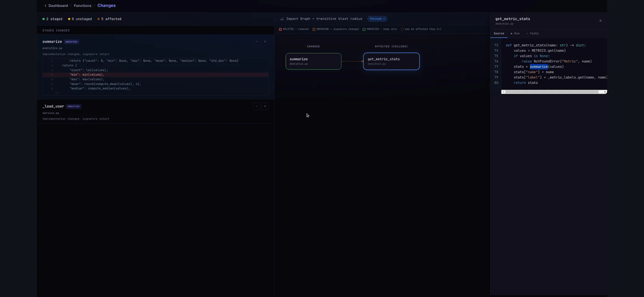This screenshot has width=644, height=297.
Task: Click the code scrollbar left arrow
Action: pyautogui.click(x=503, y=92)
